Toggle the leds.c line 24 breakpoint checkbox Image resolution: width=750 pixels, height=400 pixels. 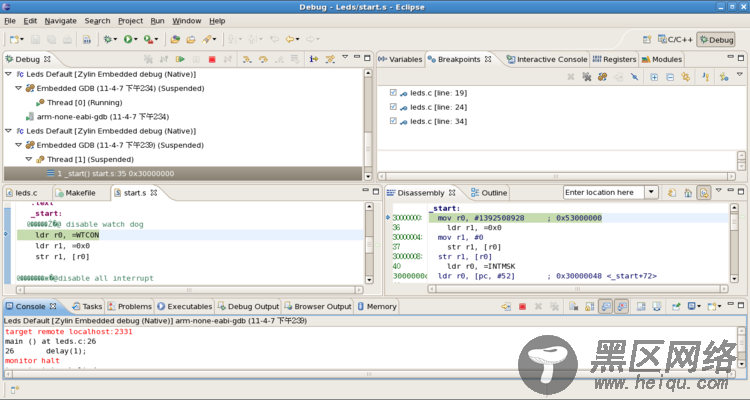(393, 107)
